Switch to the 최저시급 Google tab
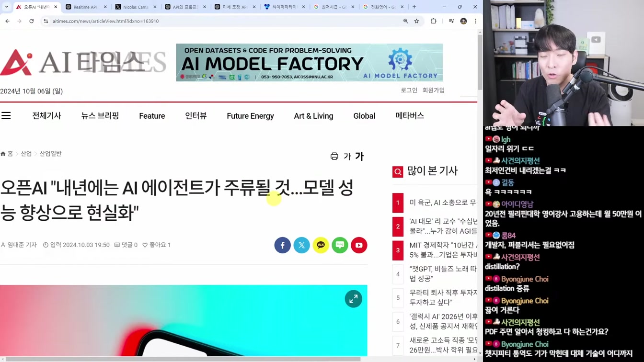 pos(334,7)
